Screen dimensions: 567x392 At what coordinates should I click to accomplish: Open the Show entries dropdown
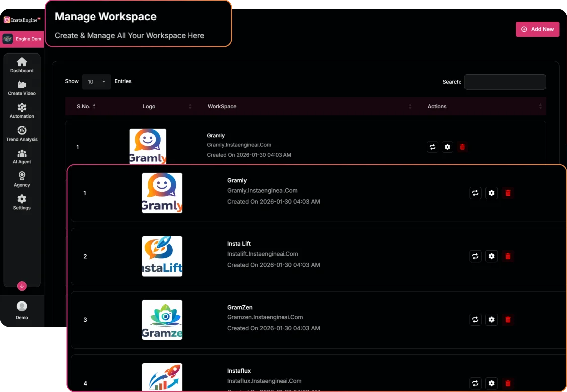click(96, 82)
